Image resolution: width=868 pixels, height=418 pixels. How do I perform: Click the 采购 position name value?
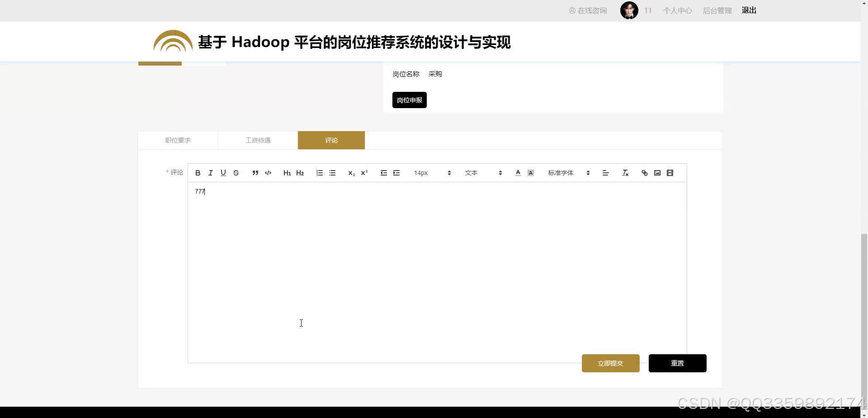pyautogui.click(x=435, y=74)
